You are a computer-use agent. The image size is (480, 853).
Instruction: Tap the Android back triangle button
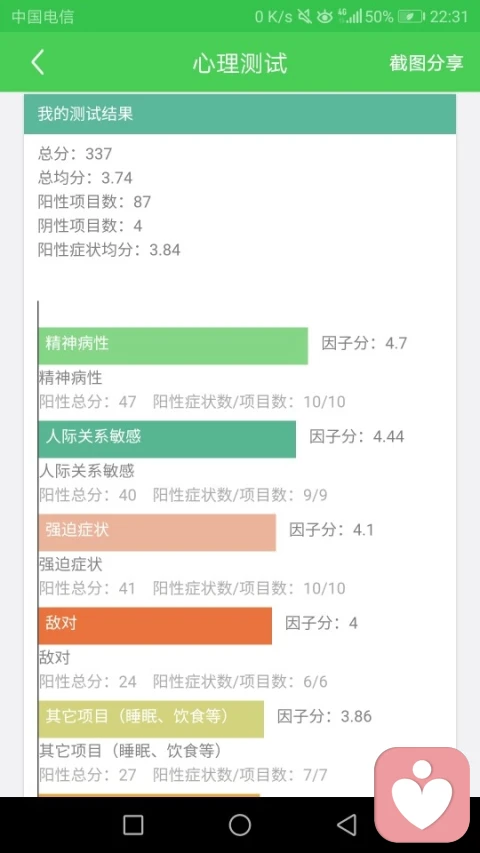[x=346, y=825]
